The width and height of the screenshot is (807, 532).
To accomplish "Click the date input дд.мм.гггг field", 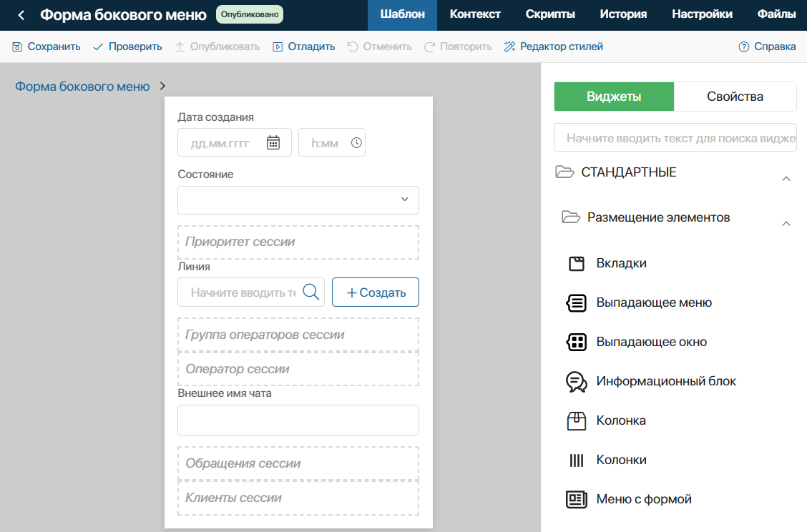I will 235,142.
